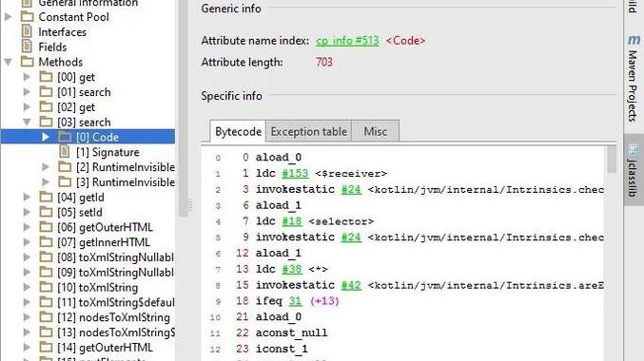Viewport: 644px width, 361px height.
Task: Click the [05] setId folder icon
Action: (46, 212)
